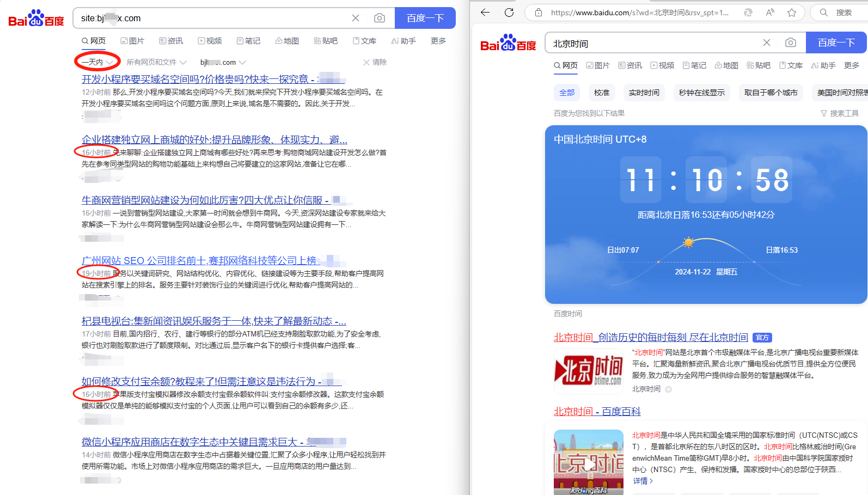Screen dimensions: 868x495
Task: Open 搜索工具 filter options
Action: coord(839,113)
